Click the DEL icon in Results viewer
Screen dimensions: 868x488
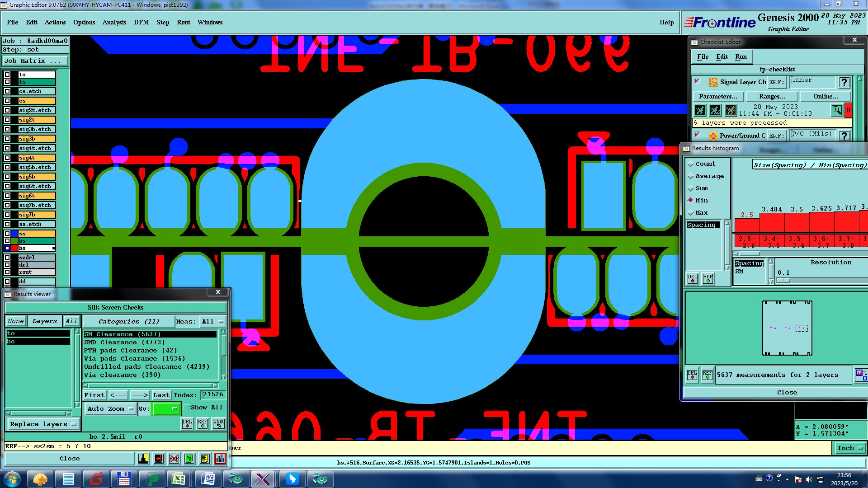coord(187,424)
